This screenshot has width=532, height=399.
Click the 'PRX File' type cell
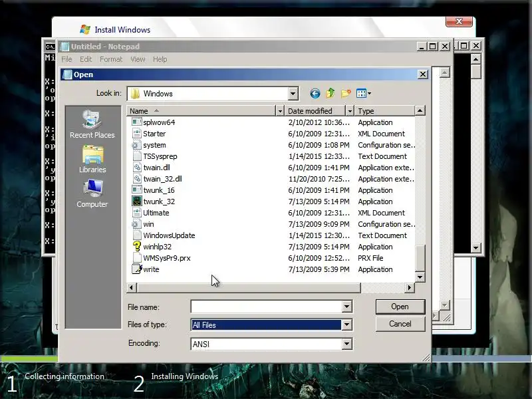(x=370, y=258)
